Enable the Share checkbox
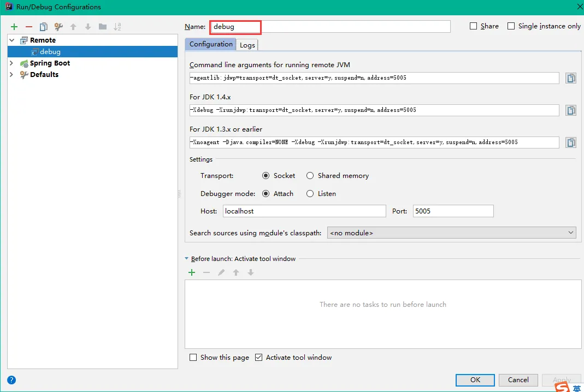Viewport: 584px width, 392px height. click(x=474, y=26)
